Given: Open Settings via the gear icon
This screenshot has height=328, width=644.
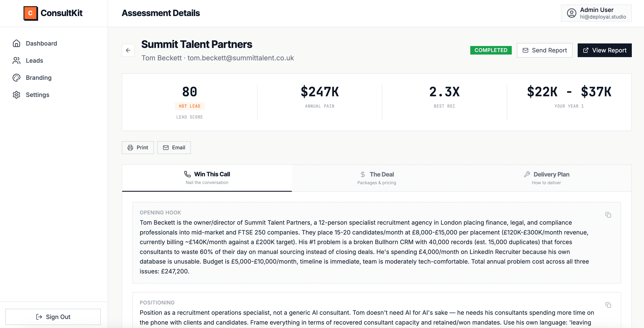Looking at the screenshot, I should (x=16, y=95).
